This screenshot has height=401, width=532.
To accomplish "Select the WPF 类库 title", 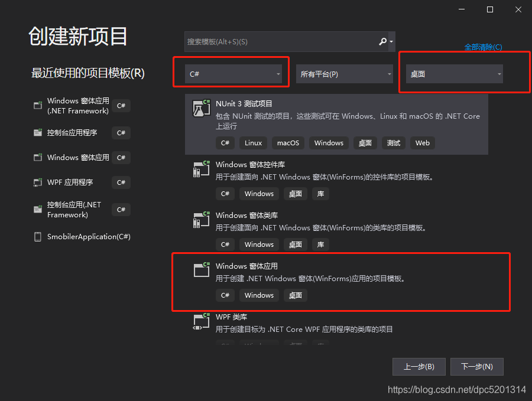I will click(231, 317).
